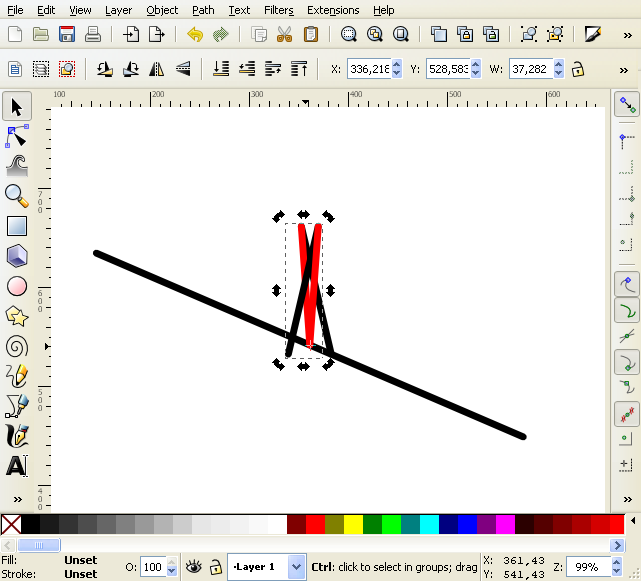This screenshot has height=581, width=641.
Task: Zoom to fit selection icon
Action: tap(349, 34)
